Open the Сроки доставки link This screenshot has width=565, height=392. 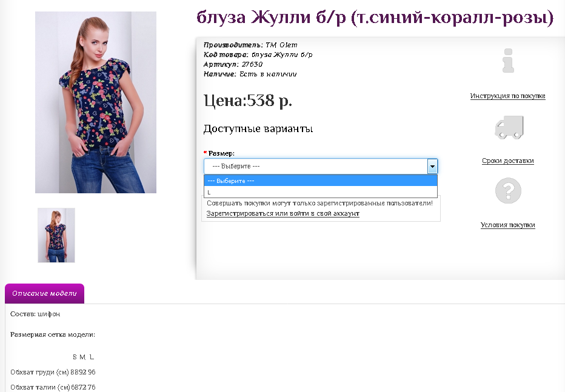[x=507, y=161]
